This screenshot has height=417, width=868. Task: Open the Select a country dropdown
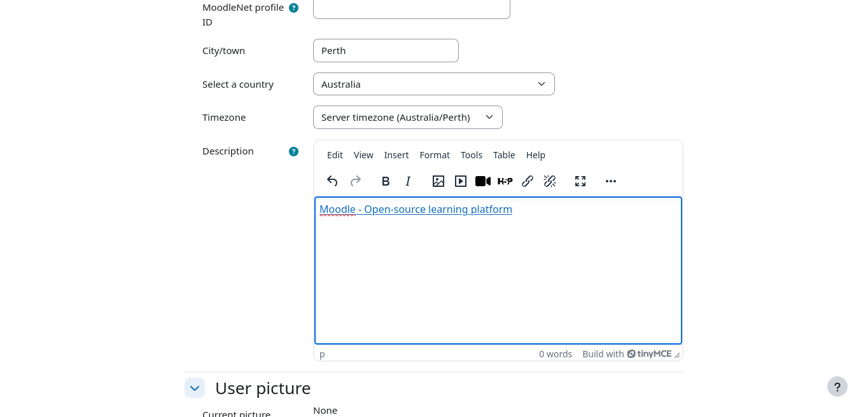point(433,84)
